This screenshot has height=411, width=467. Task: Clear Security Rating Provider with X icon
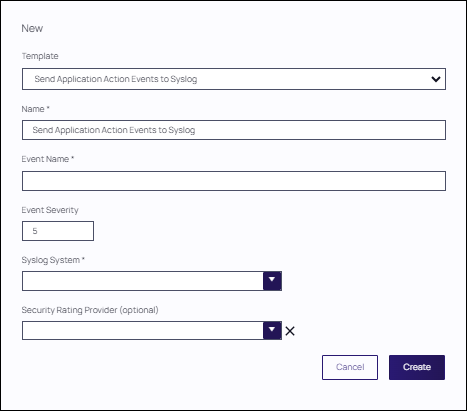tap(290, 331)
